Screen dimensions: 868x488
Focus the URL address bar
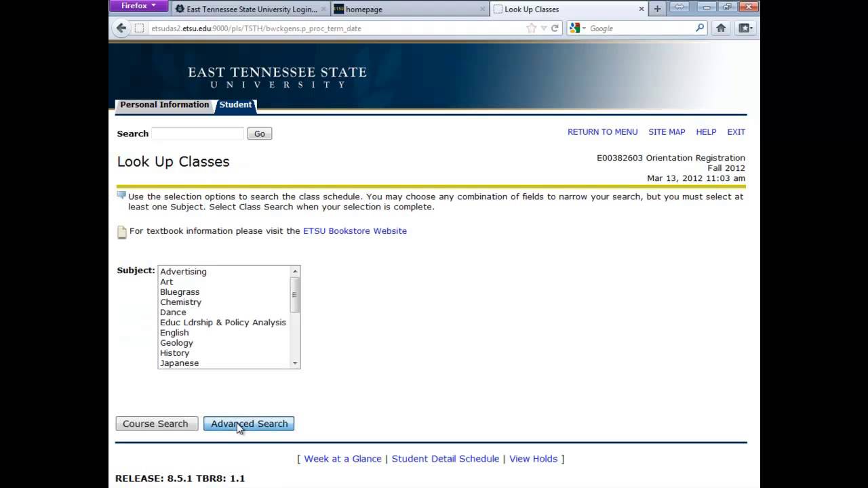click(x=336, y=28)
